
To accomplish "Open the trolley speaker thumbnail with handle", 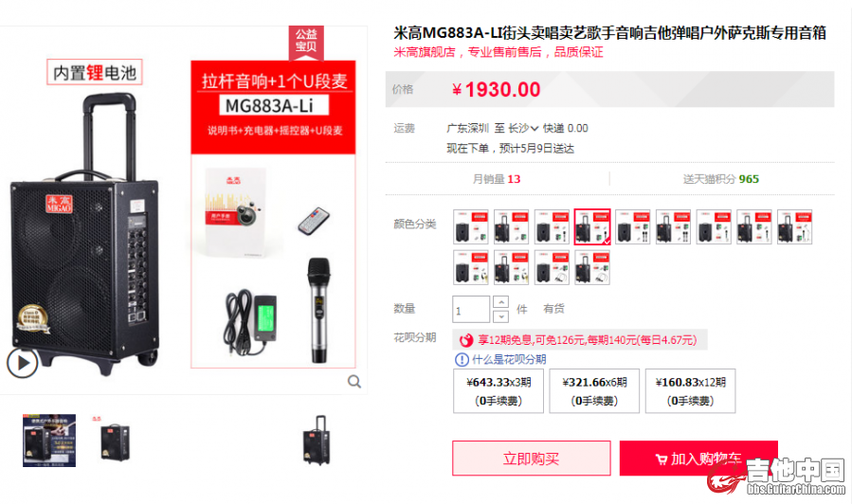I will [x=317, y=441].
